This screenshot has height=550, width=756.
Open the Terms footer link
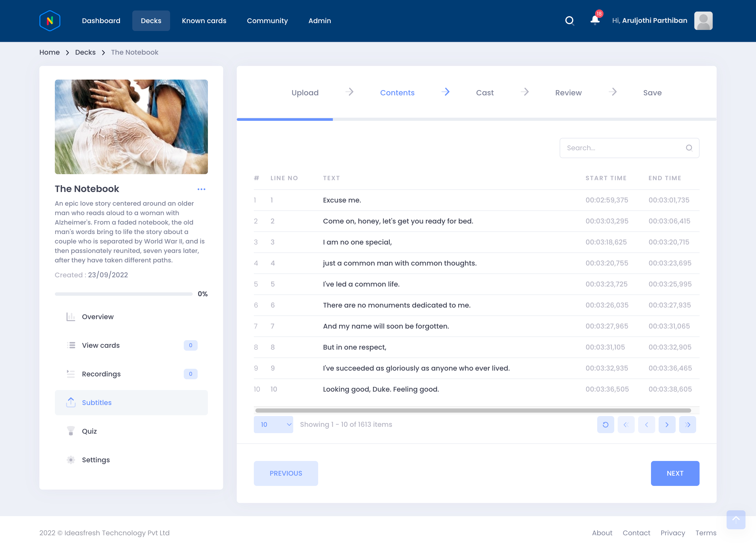tap(706, 533)
